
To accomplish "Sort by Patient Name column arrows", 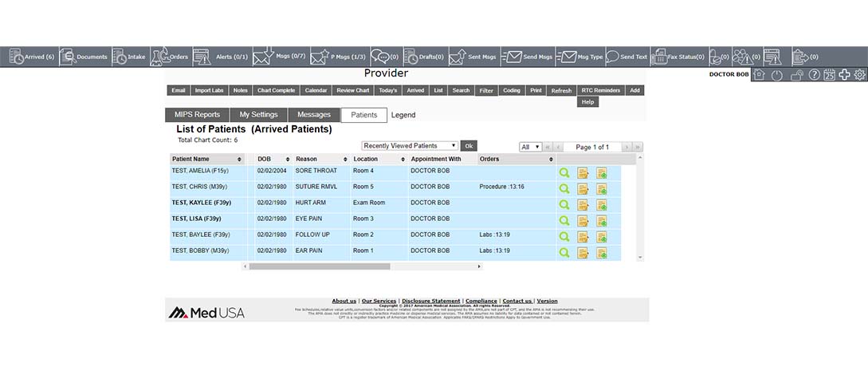I will [239, 160].
